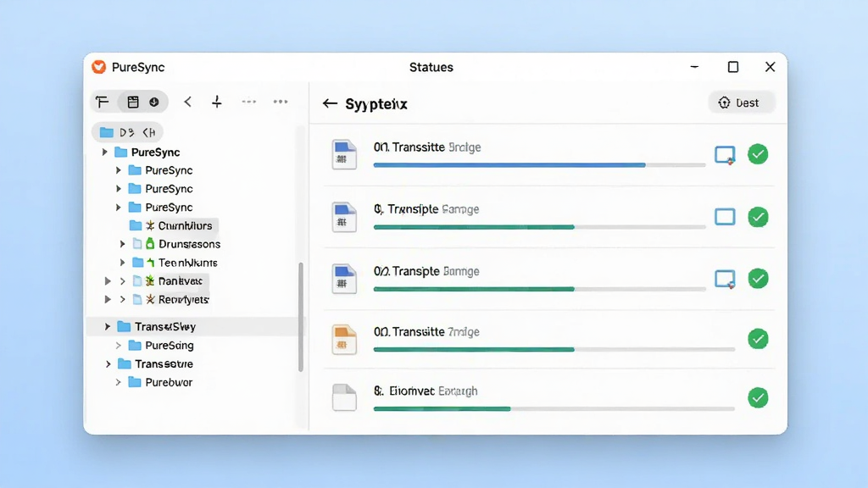Click the plus icon in the sidebar toolbar

[x=217, y=102]
